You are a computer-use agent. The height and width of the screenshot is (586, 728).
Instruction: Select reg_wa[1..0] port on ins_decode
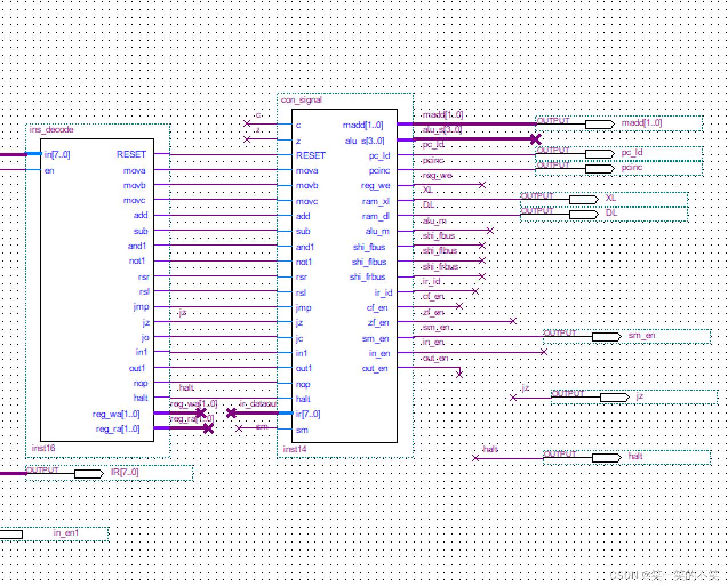click(x=116, y=414)
